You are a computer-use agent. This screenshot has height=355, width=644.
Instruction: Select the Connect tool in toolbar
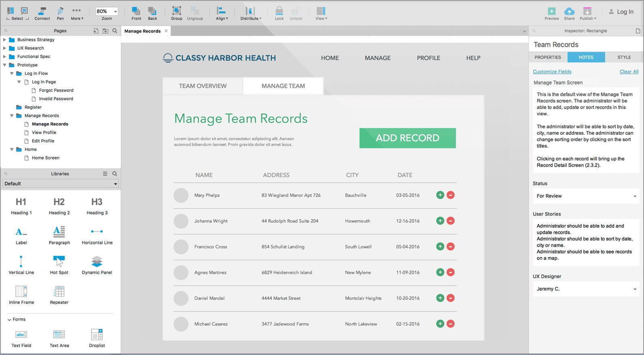tap(42, 13)
